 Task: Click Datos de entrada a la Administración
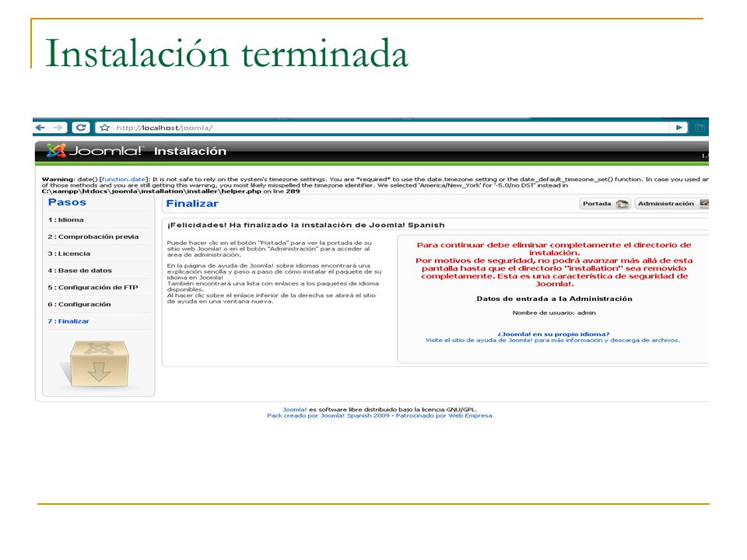coord(555,299)
